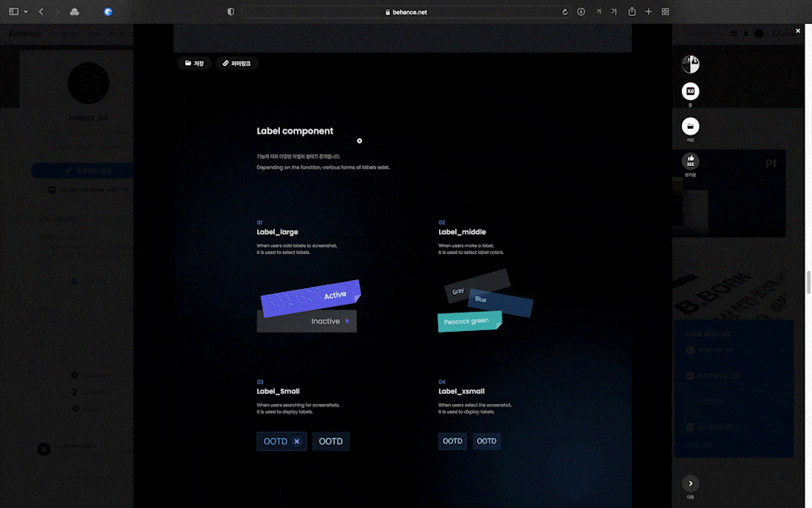Click the 가 icon beside the share button
Viewport: 812px width, 508px height.
(x=614, y=11)
